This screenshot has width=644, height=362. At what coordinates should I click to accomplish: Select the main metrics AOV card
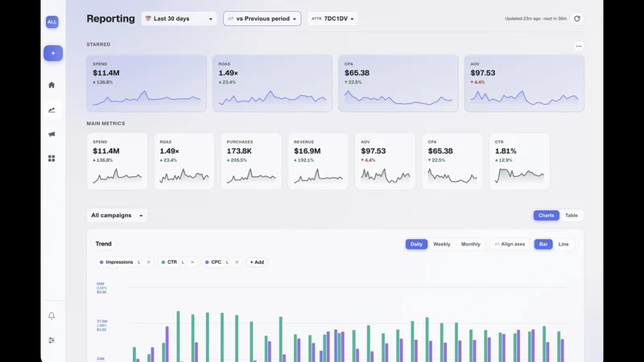click(x=386, y=161)
